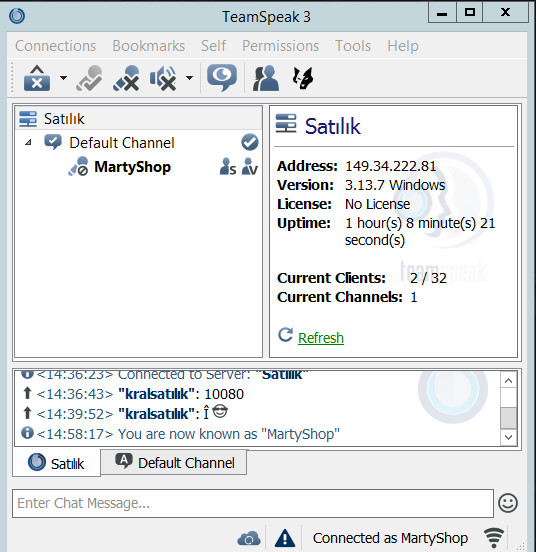
Task: Click MartyShop's muted microphone status icon
Action: pyautogui.click(x=78, y=166)
